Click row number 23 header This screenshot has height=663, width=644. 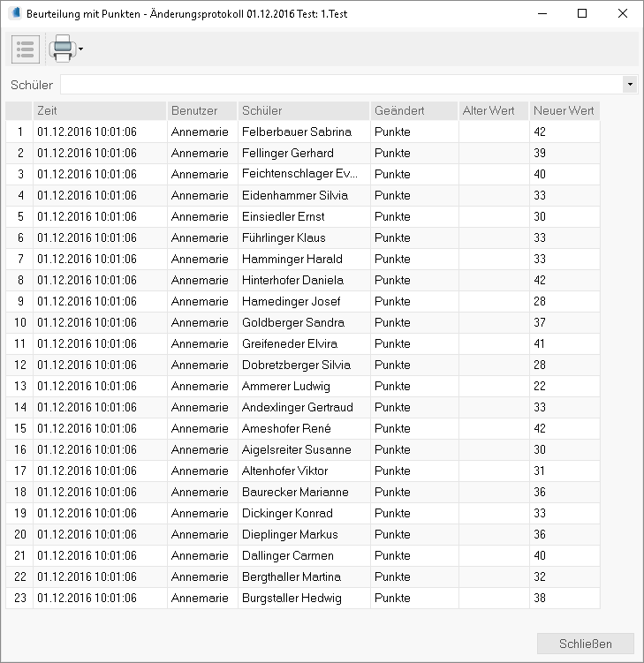19,597
